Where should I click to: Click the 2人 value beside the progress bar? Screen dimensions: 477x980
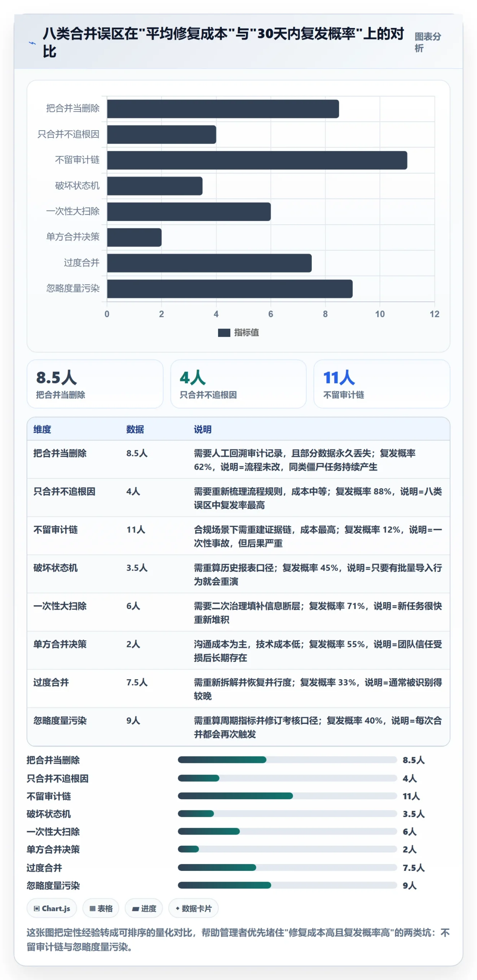click(410, 849)
